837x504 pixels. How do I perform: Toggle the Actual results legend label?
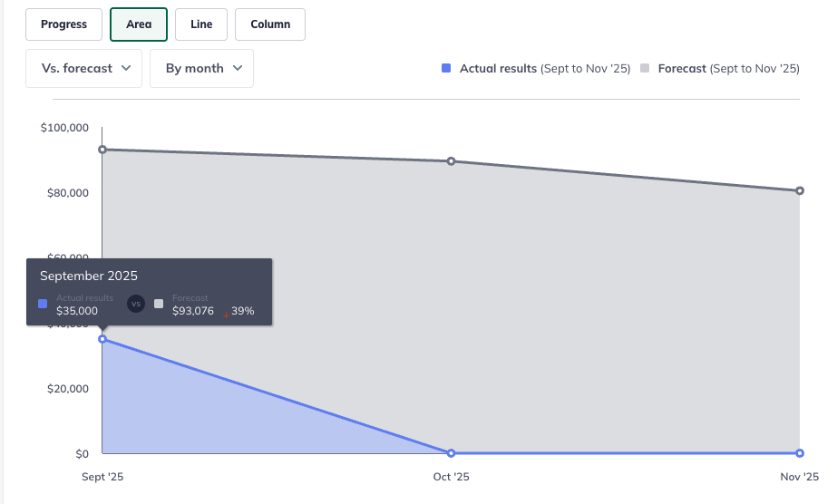545,68
